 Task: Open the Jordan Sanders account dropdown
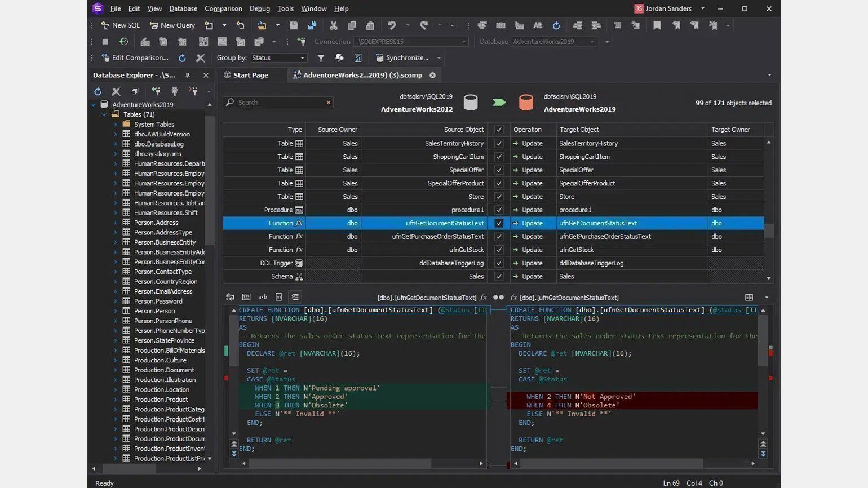pyautogui.click(x=702, y=8)
